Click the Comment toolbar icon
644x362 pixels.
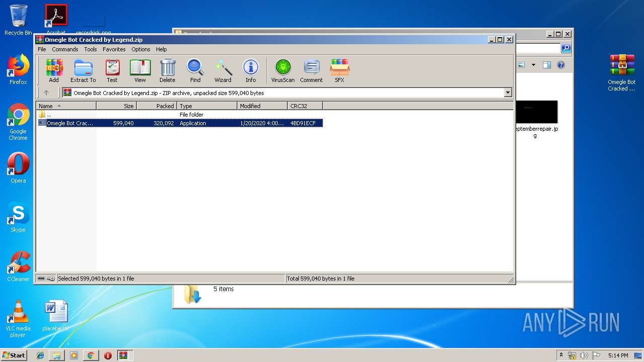311,70
